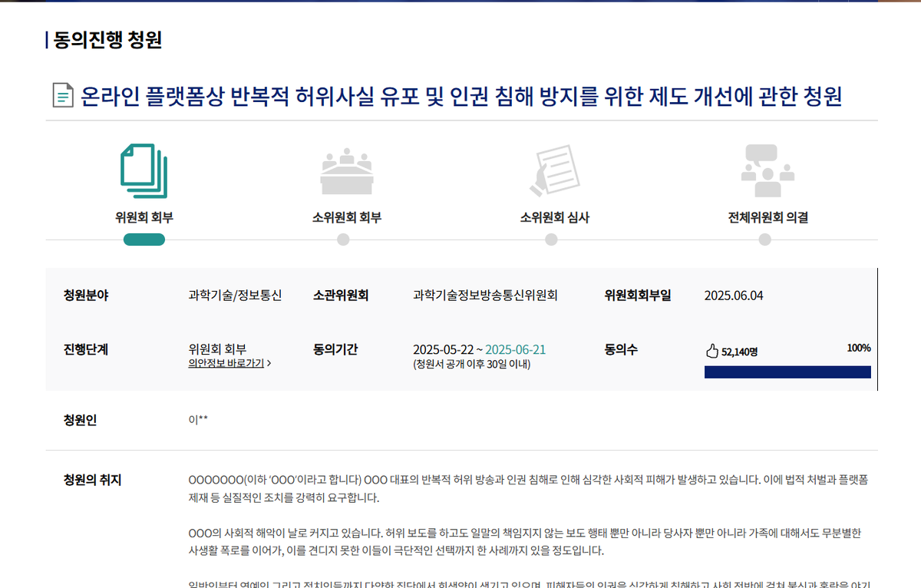The image size is (921, 588).
Task: Select the 위원회 회부 step label
Action: [x=144, y=217]
